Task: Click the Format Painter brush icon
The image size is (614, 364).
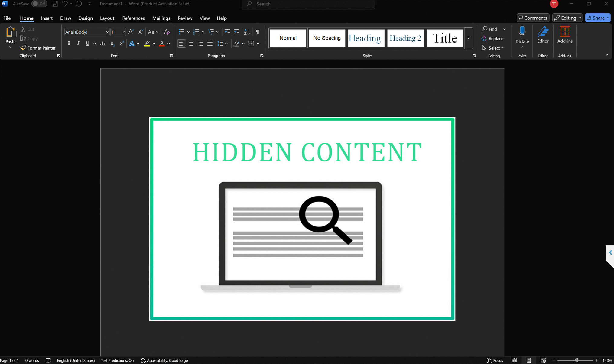Action: click(x=23, y=48)
